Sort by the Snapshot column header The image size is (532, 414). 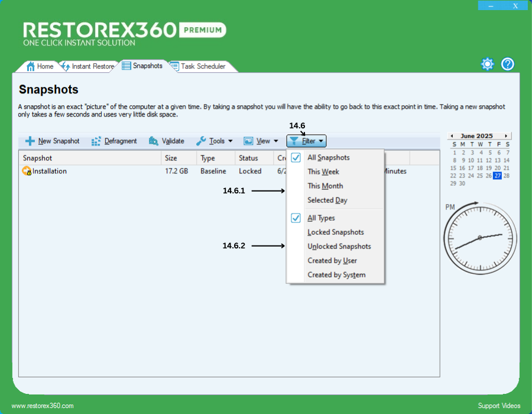tap(90, 158)
